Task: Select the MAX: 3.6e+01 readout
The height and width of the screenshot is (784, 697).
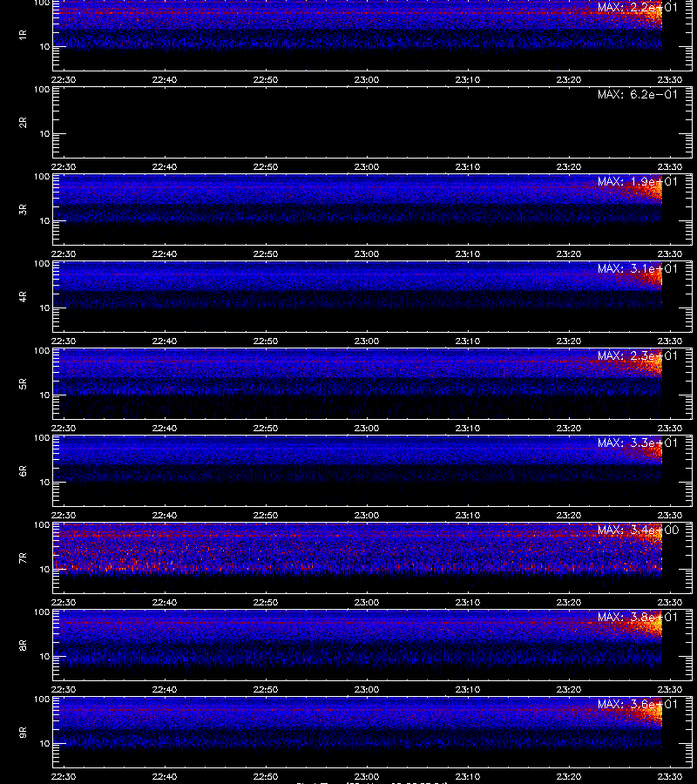Action: 638,704
